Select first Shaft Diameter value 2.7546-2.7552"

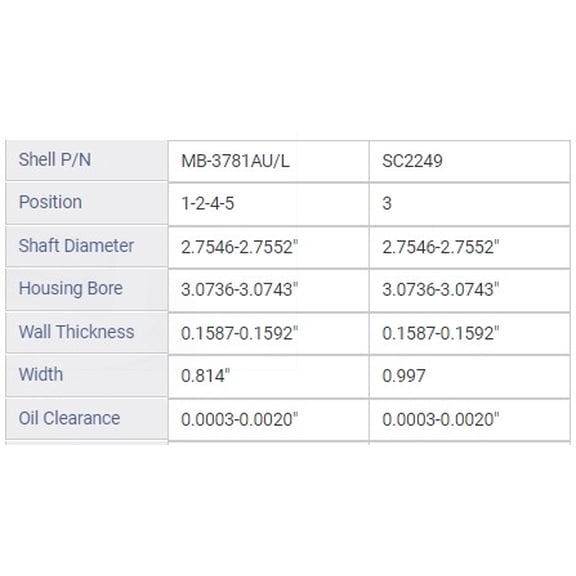click(269, 247)
